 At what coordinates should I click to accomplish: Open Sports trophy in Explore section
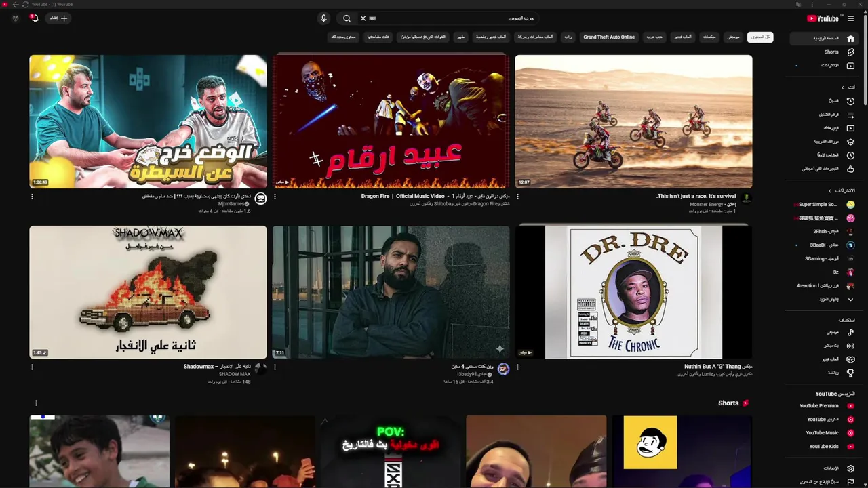click(x=824, y=373)
